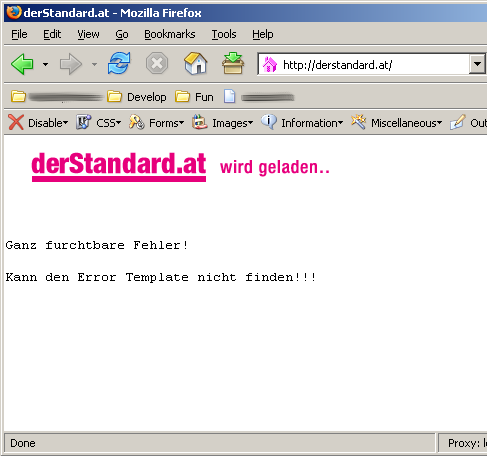Click the gray Forward arrow

coord(71,64)
